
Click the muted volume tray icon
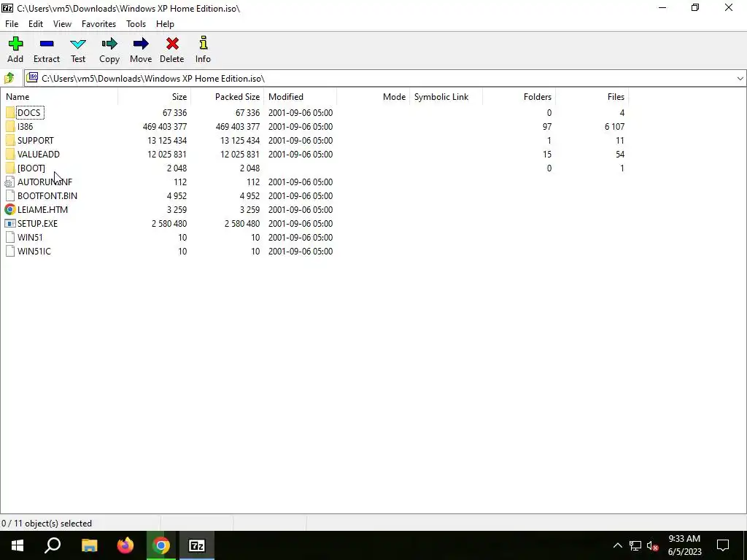653,545
